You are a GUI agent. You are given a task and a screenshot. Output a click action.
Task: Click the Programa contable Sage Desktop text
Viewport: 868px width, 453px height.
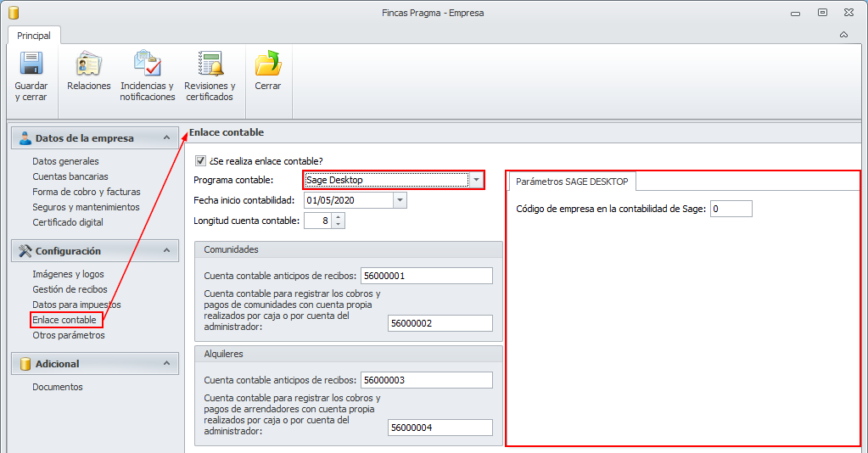pos(335,180)
